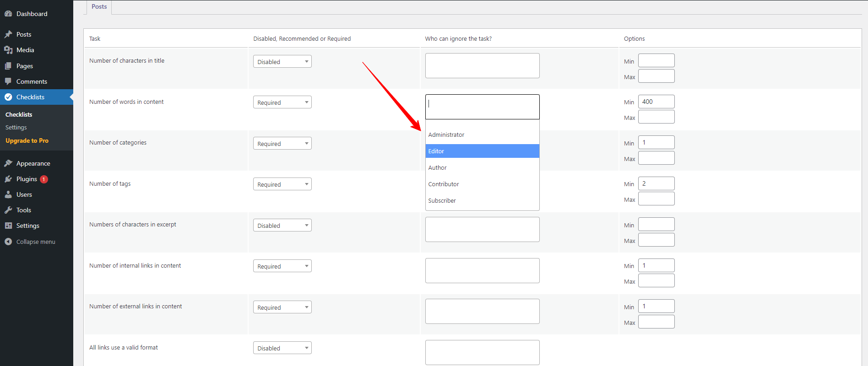
Task: Choose Author in the role list
Action: coord(483,167)
